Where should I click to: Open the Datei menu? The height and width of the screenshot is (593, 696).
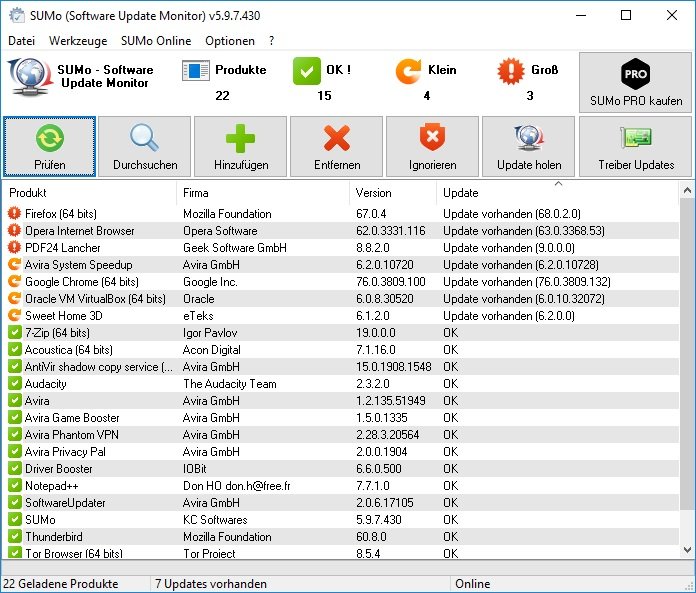click(x=21, y=41)
